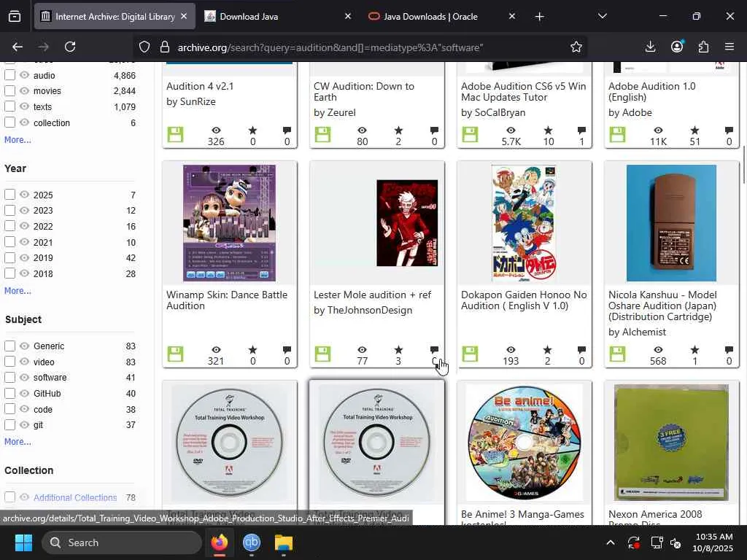Click the Windows taskbar Search box
This screenshot has width=747, height=560.
pos(122,542)
